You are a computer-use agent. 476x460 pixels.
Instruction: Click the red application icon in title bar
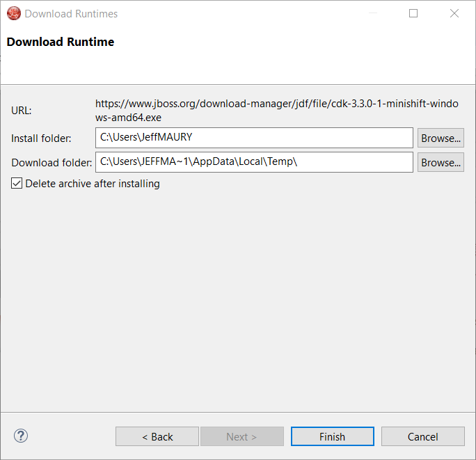(x=13, y=13)
